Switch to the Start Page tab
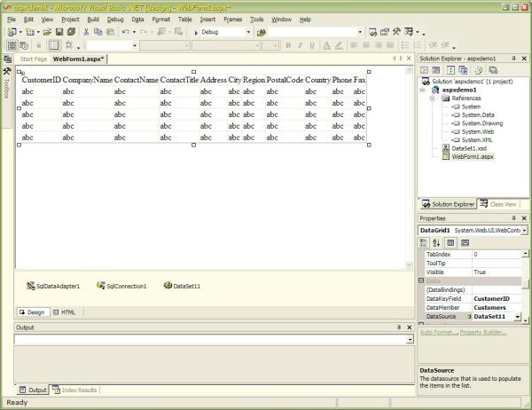The height and width of the screenshot is (410, 532). coord(34,59)
